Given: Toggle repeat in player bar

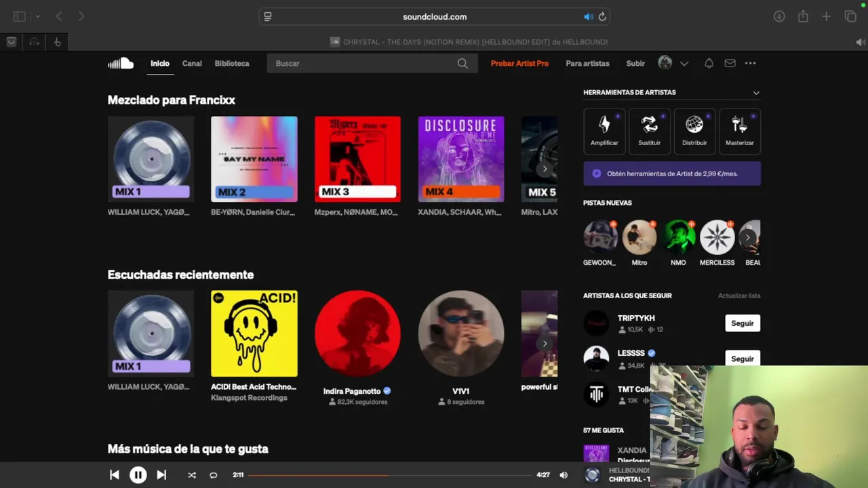Looking at the screenshot, I should tap(213, 475).
